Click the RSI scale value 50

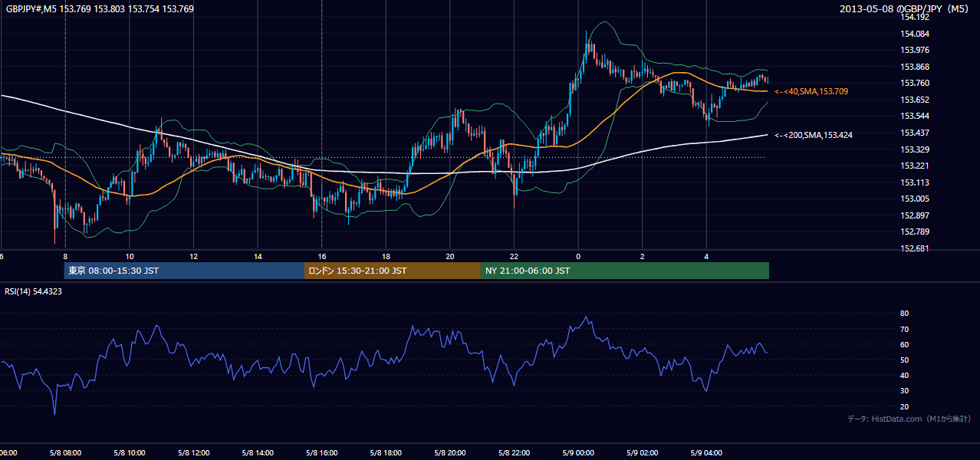click(905, 360)
